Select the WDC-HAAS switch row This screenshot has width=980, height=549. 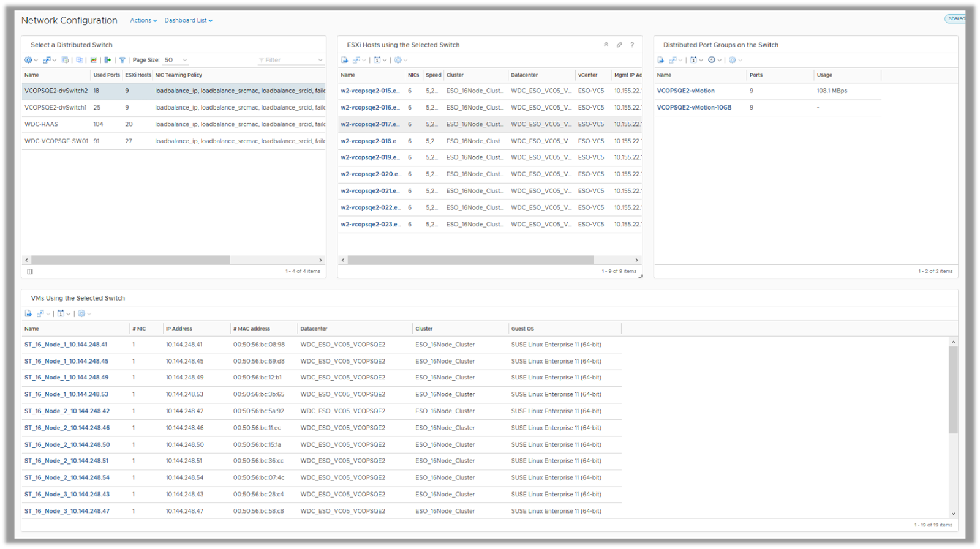[41, 124]
